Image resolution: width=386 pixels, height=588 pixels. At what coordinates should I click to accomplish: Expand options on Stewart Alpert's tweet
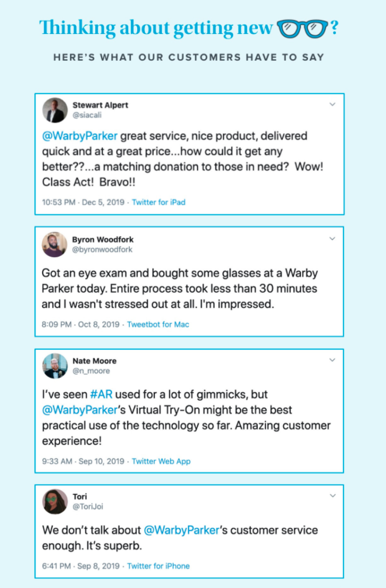[332, 105]
